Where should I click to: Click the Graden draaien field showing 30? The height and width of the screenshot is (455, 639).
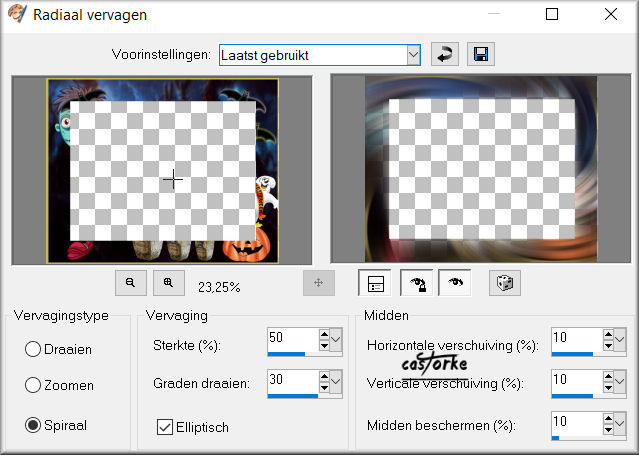click(x=293, y=381)
